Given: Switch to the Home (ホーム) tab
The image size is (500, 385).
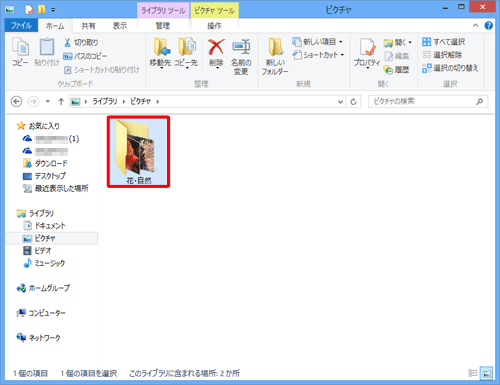Looking at the screenshot, I should coord(55,26).
